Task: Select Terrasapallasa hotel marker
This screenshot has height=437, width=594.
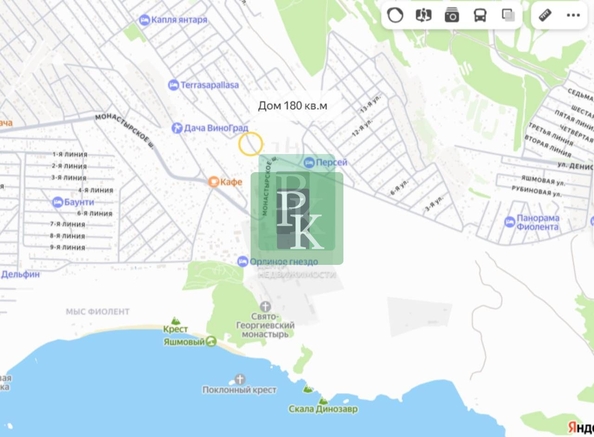Action: click(x=173, y=85)
